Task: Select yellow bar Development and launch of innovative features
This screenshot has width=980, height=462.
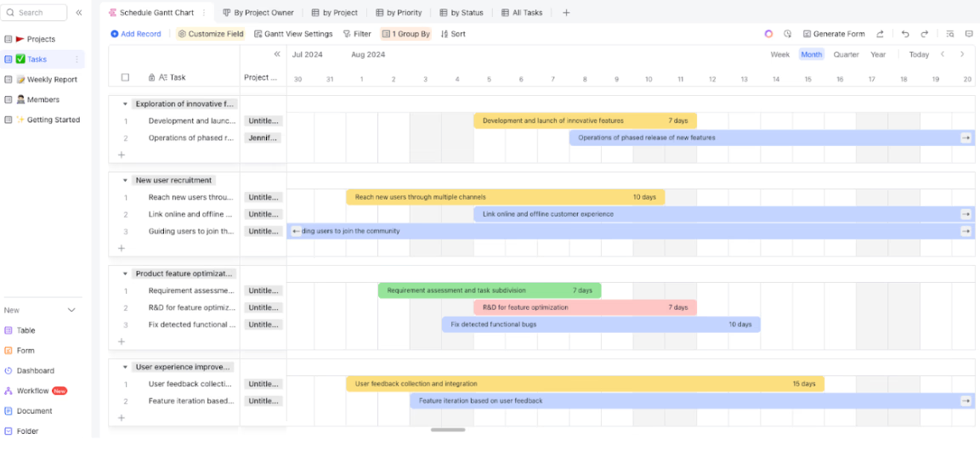Action: [585, 121]
